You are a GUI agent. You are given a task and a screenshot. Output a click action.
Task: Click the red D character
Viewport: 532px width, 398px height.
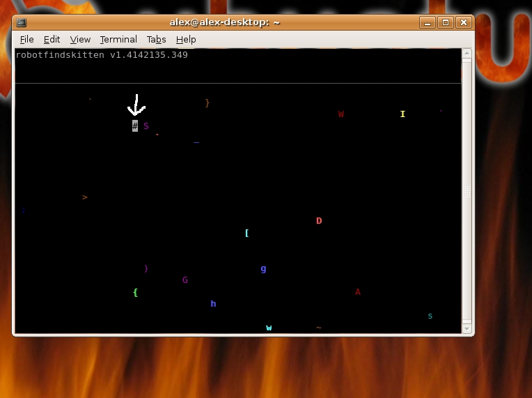point(319,221)
